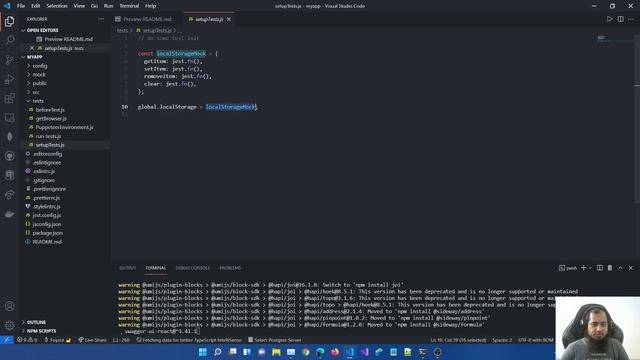
Task: Open the Accounts menu icon
Action: pos(9,306)
